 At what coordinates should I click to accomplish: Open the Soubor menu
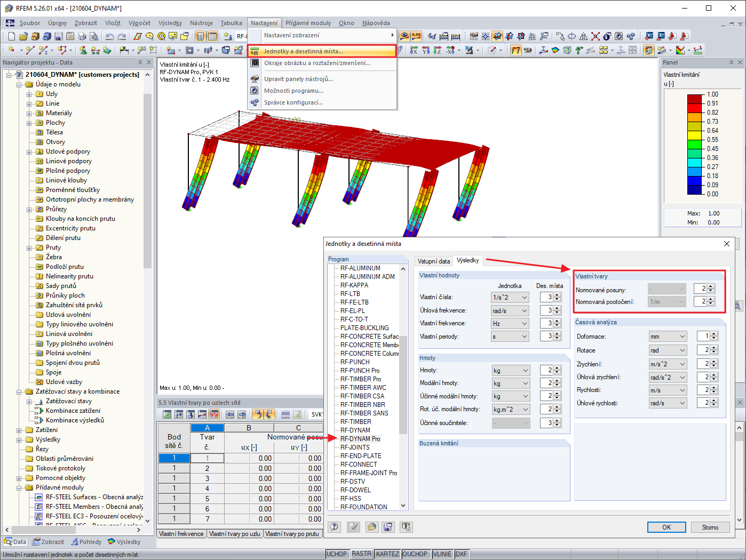[30, 23]
